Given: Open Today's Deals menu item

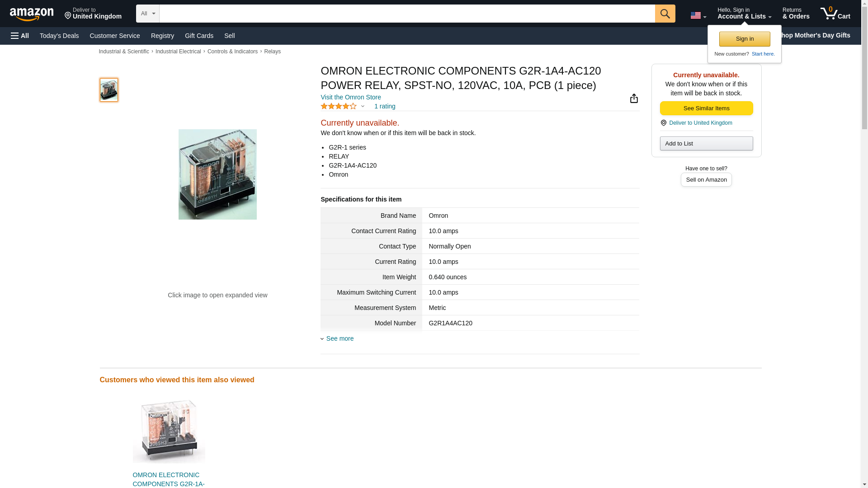Looking at the screenshot, I should tap(59, 36).
